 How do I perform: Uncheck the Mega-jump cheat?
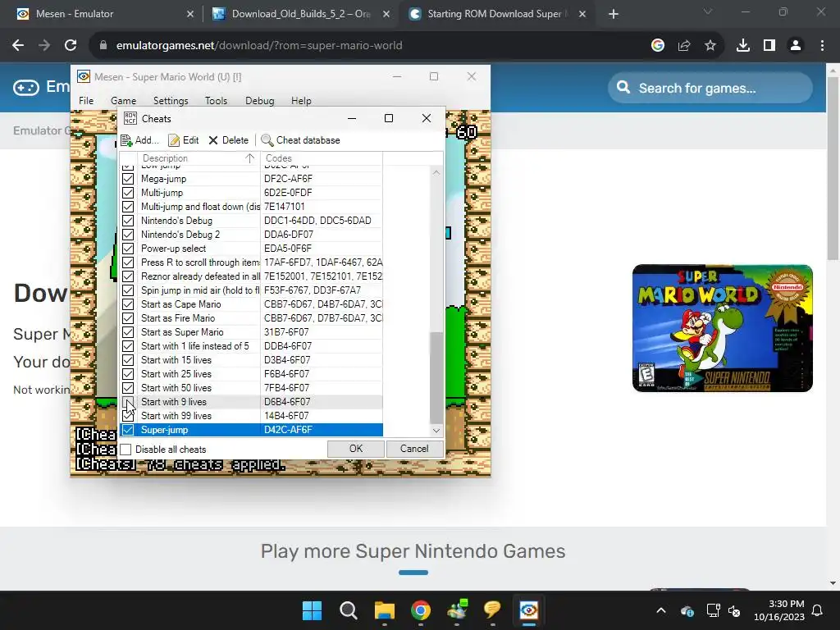[x=127, y=179]
